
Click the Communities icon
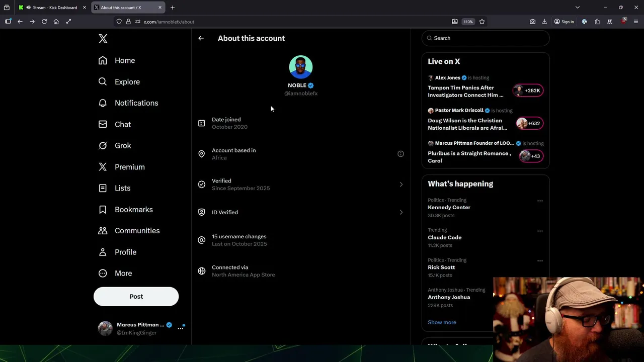pos(103,231)
